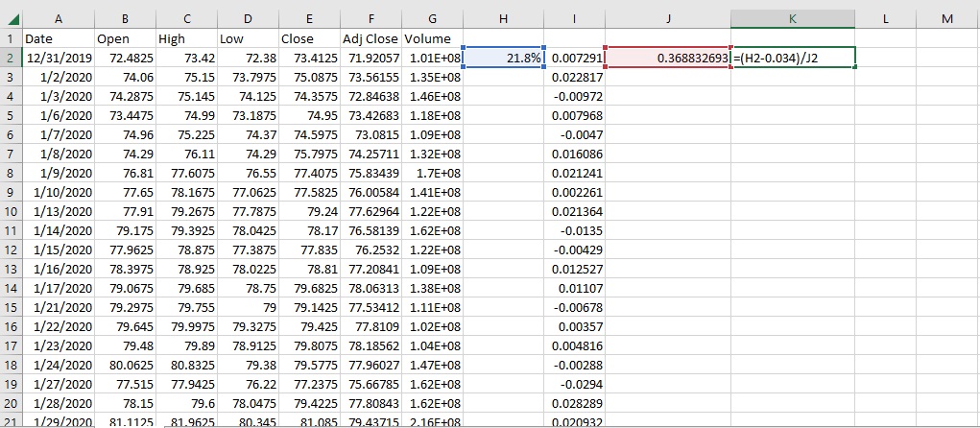Click the Volume header cell

pos(432,38)
